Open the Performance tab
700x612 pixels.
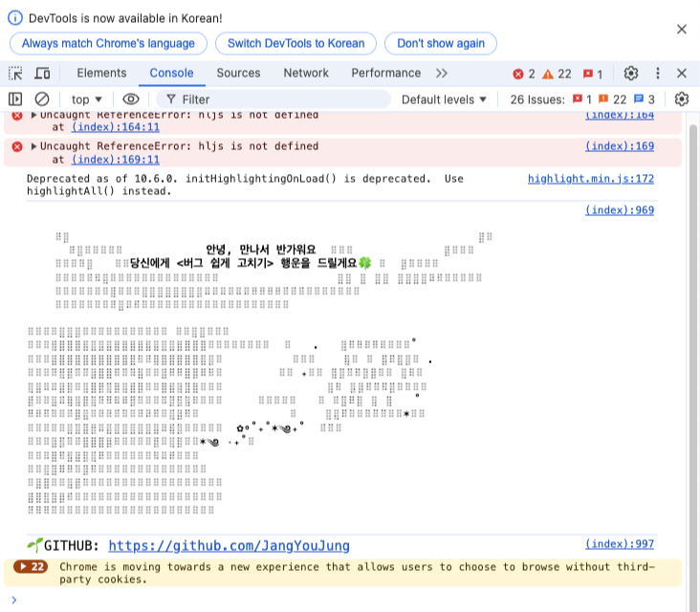click(386, 73)
